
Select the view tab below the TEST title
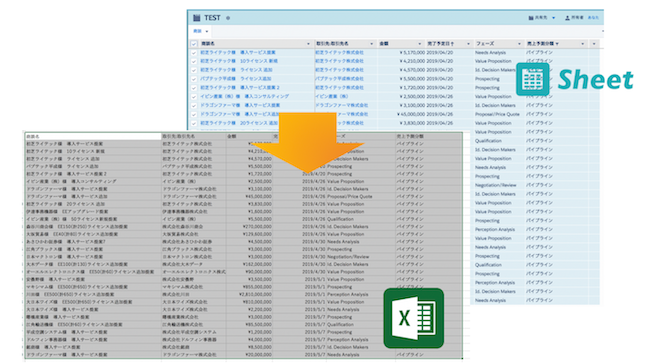pyautogui.click(x=197, y=31)
